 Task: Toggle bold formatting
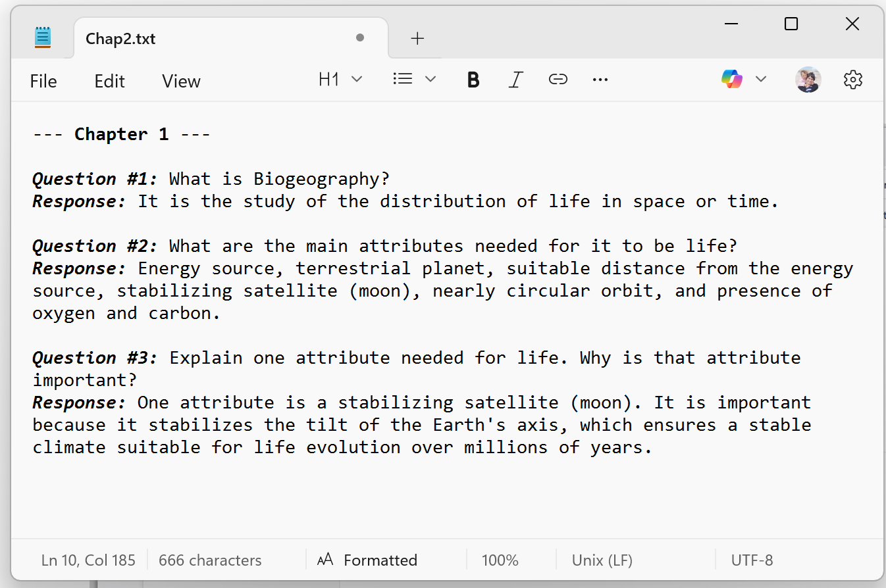(x=473, y=80)
